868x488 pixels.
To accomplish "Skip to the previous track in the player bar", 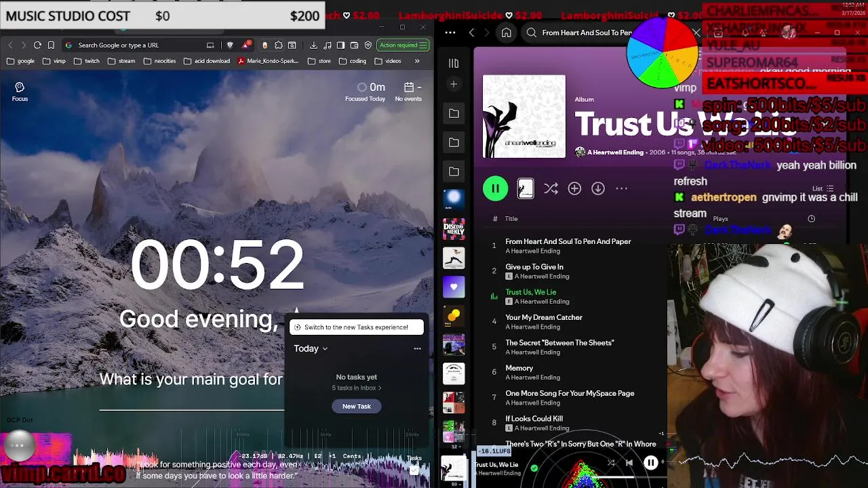I will click(629, 463).
